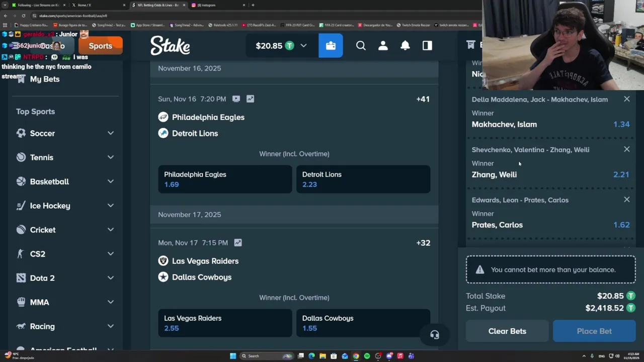Click the Detroit Lions team logo
Viewport: 644px width, 362px height.
click(163, 133)
